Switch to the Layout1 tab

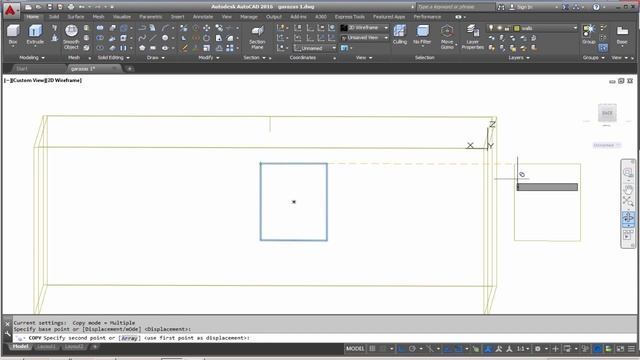pyautogui.click(x=46, y=347)
